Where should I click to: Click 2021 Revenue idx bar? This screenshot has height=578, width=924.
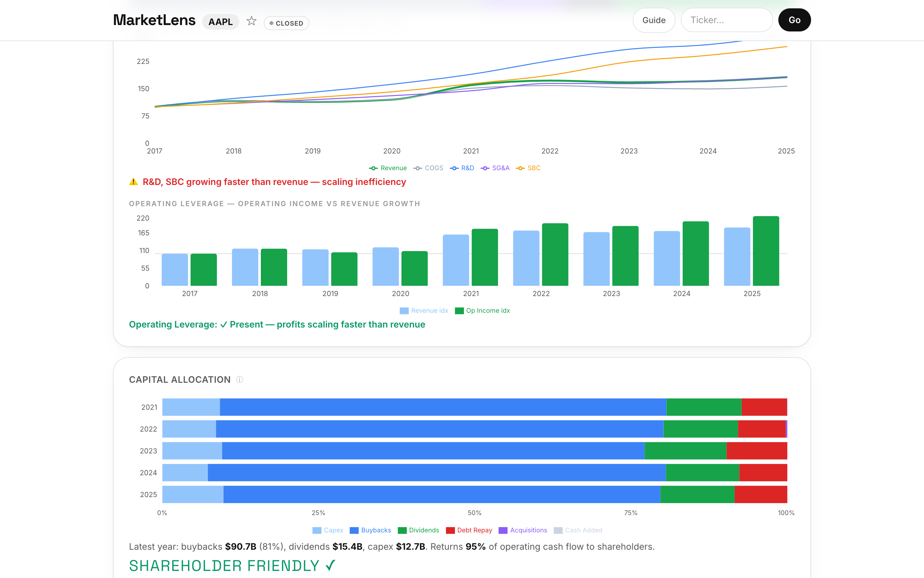coord(456,260)
